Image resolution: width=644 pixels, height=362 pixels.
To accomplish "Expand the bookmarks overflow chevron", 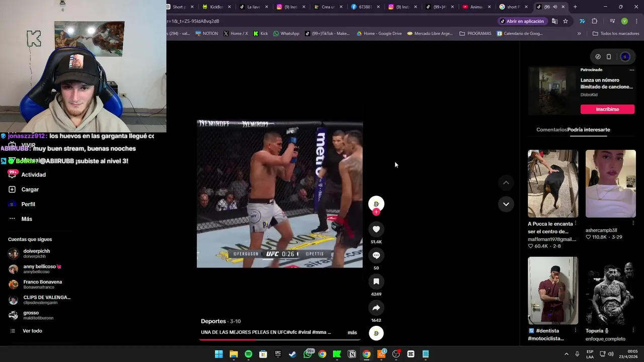I will (579, 34).
